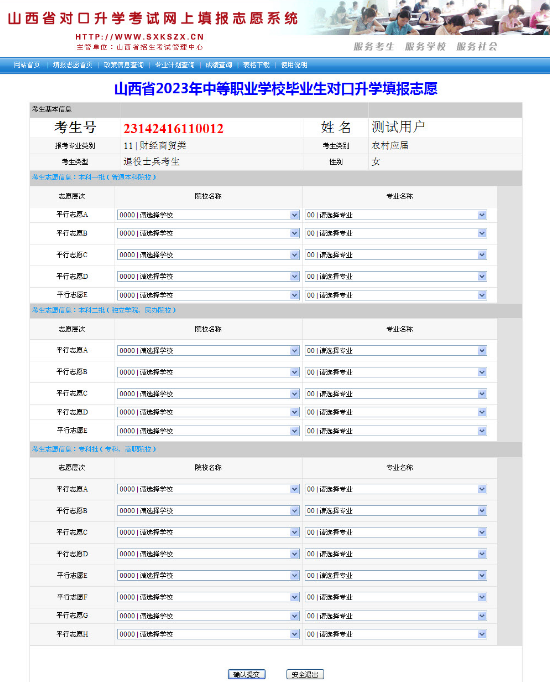
Task: Expand 本科一批 平行志愿C school selector
Action: tap(208, 255)
